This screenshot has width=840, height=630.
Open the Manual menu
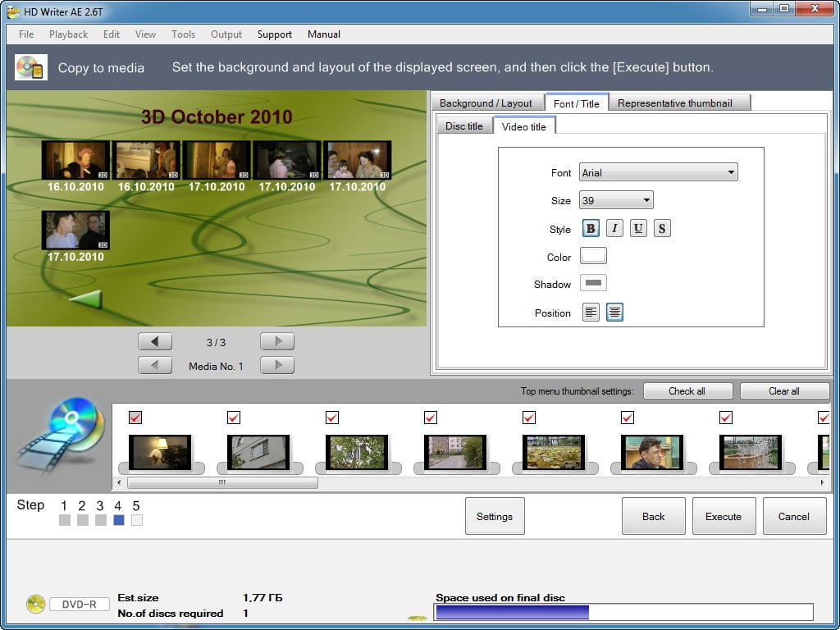(323, 34)
